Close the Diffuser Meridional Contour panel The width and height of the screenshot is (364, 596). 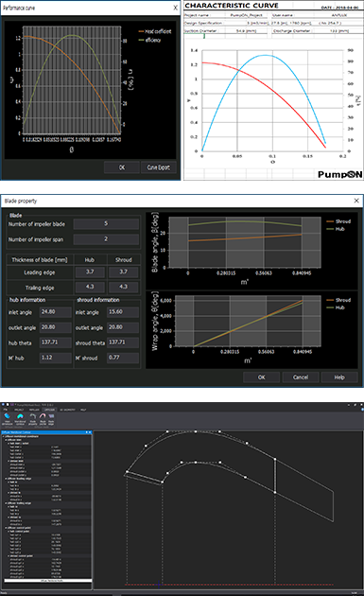click(x=90, y=432)
